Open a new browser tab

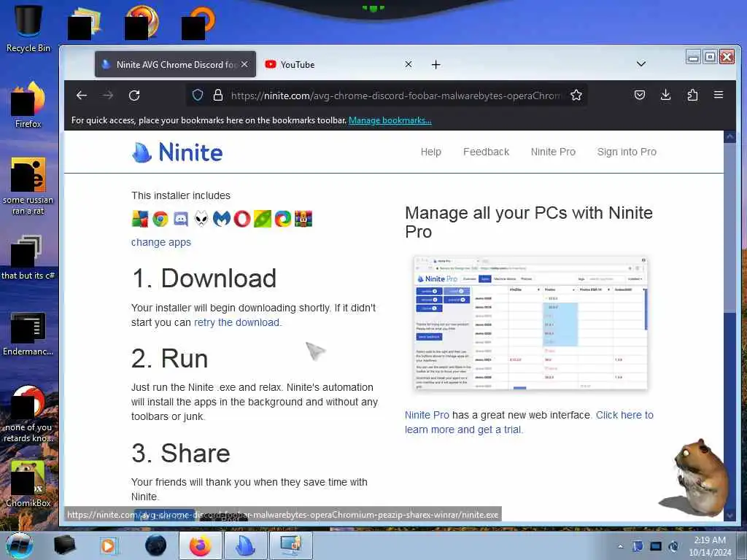pos(436,64)
